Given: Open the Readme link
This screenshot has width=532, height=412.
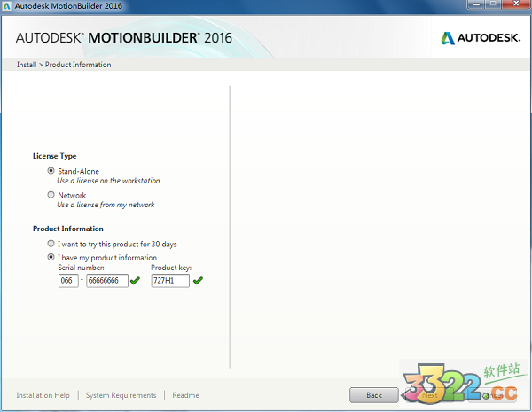Looking at the screenshot, I should point(185,395).
